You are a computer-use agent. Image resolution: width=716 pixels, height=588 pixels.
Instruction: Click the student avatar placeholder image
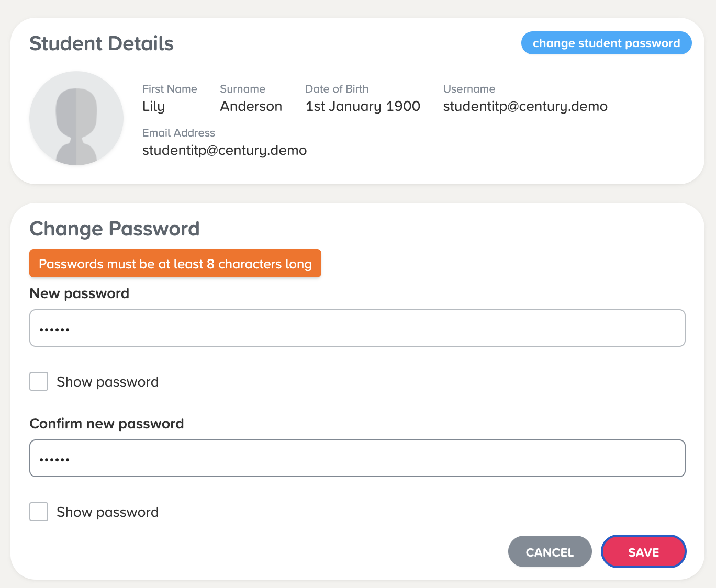(x=76, y=118)
